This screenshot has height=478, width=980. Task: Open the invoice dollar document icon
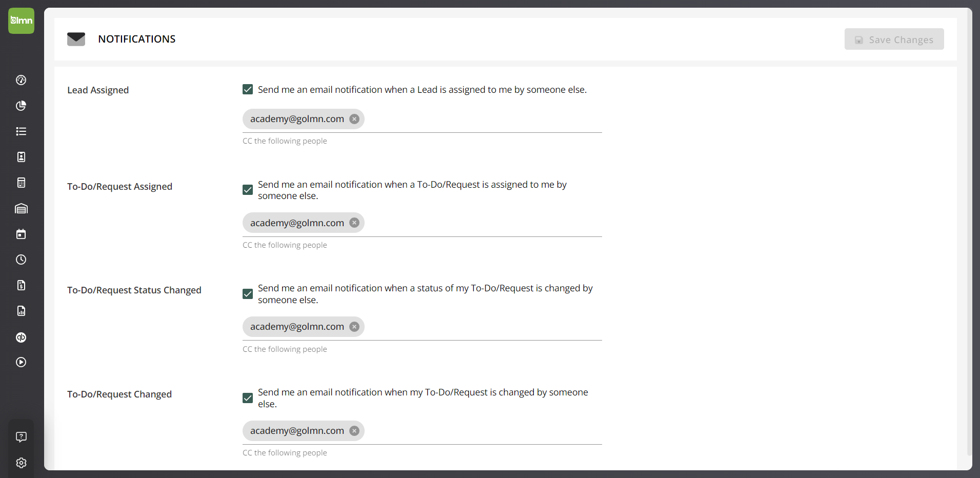(x=21, y=285)
